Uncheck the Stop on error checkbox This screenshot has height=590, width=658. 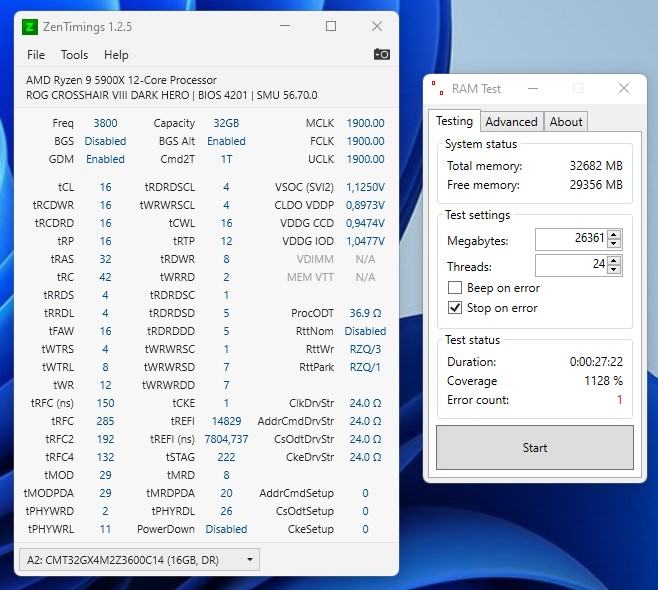(x=455, y=308)
